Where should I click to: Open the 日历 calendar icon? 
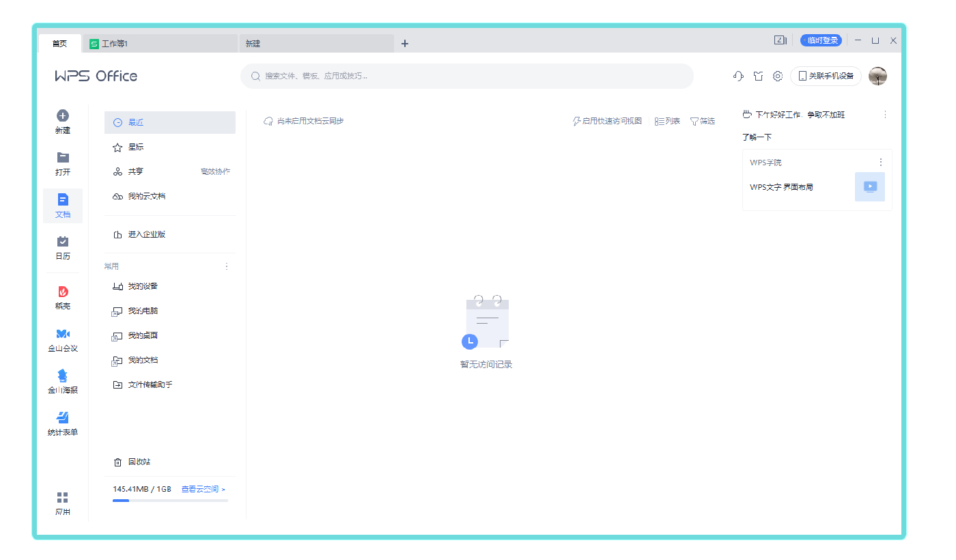tap(63, 241)
